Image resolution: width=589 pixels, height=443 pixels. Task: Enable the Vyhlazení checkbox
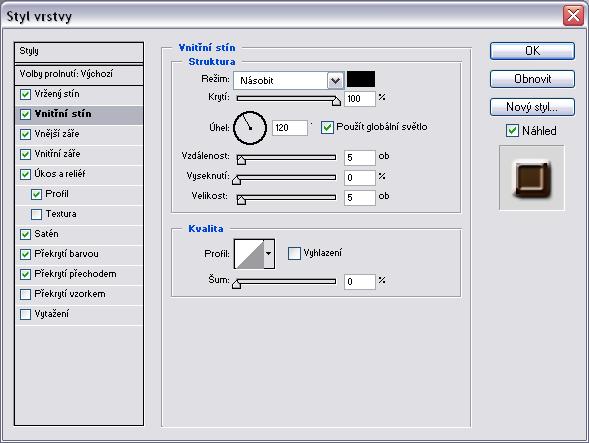pyautogui.click(x=294, y=253)
